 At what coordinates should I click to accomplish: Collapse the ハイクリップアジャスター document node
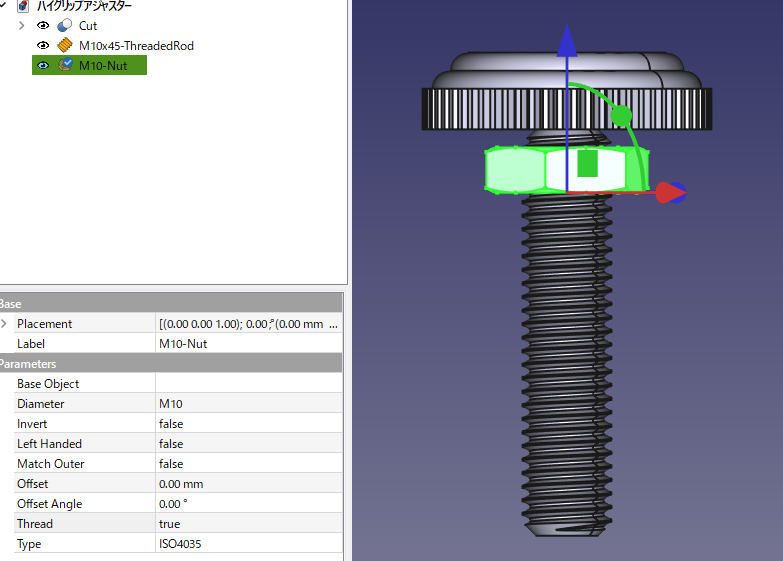[4, 6]
